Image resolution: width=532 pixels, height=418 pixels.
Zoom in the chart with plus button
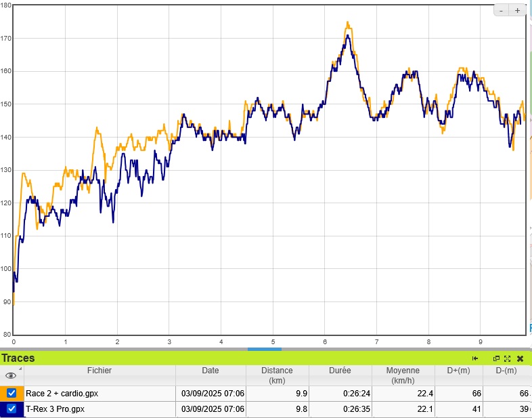click(x=517, y=10)
